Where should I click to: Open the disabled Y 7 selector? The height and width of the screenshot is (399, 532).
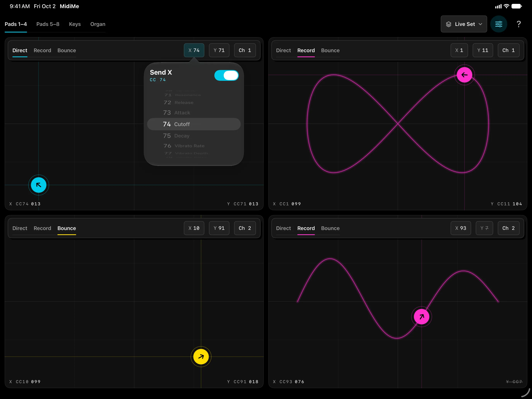pos(484,228)
